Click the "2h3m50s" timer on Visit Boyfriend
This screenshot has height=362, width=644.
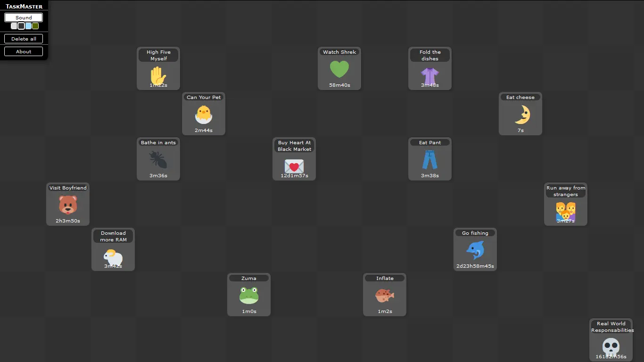(68, 221)
